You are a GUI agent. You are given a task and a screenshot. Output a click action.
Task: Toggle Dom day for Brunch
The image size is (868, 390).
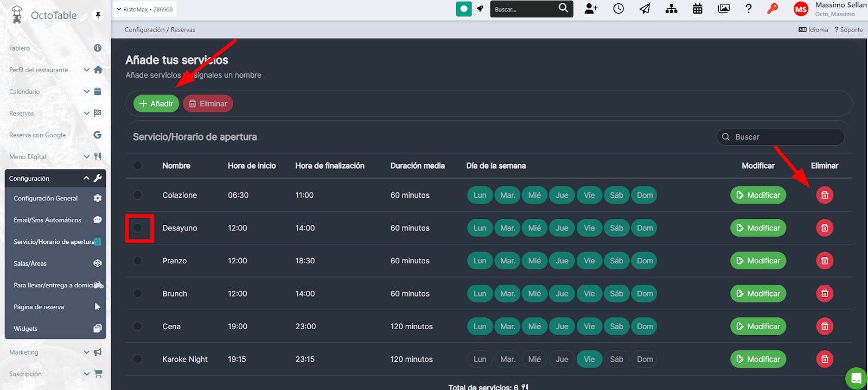[x=644, y=294]
